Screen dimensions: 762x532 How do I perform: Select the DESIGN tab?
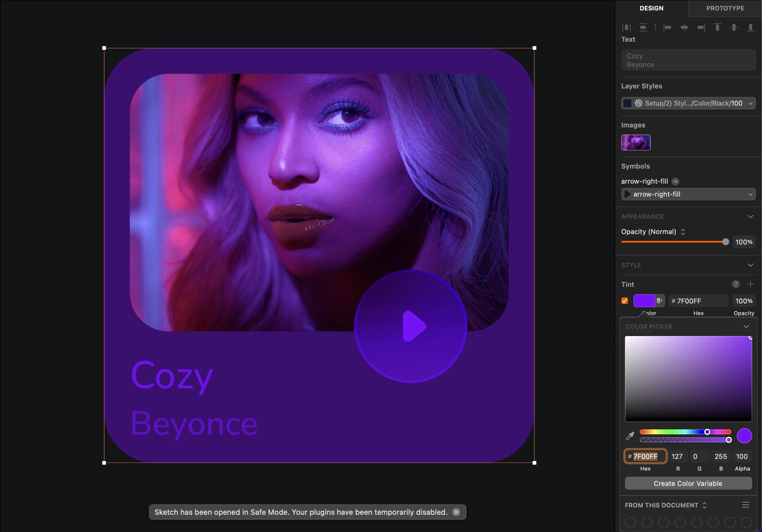coord(651,8)
